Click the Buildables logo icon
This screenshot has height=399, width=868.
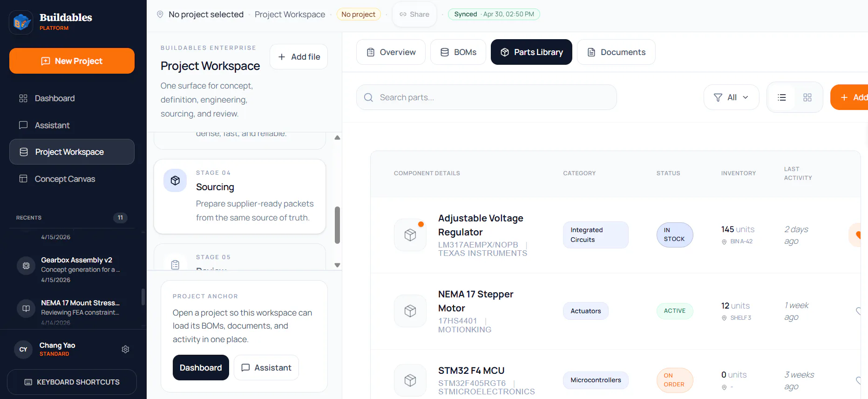point(21,22)
